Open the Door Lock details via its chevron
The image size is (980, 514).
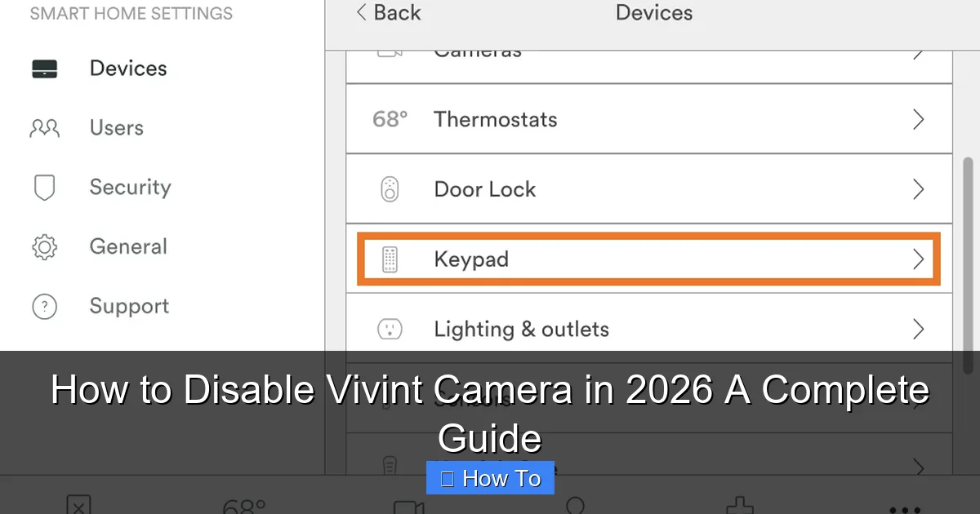(916, 188)
